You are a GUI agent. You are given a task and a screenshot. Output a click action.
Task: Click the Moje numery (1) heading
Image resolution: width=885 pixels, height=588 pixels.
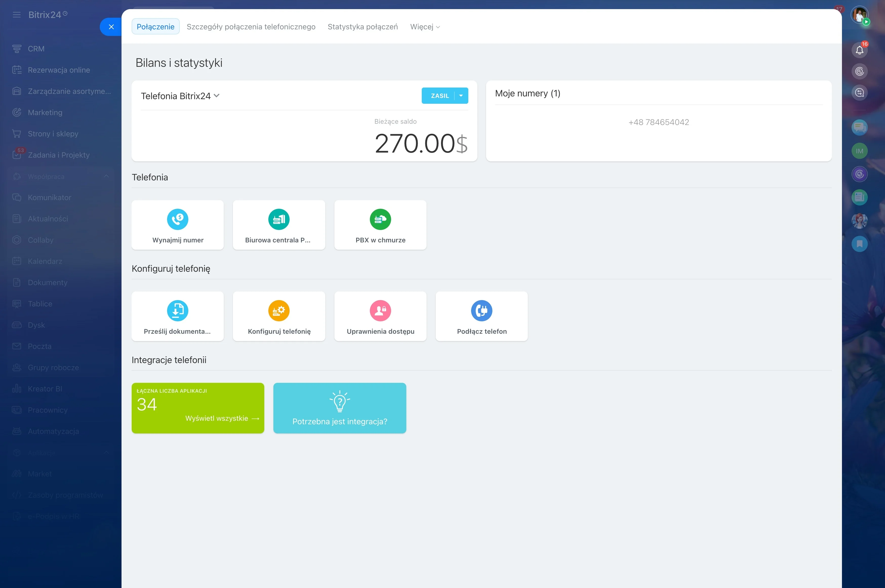[x=528, y=93]
